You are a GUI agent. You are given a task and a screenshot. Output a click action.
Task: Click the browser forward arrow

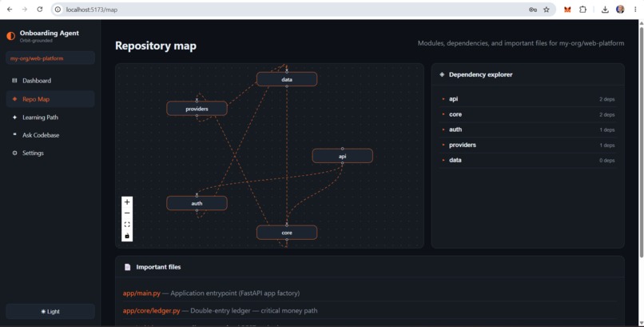[x=25, y=10]
